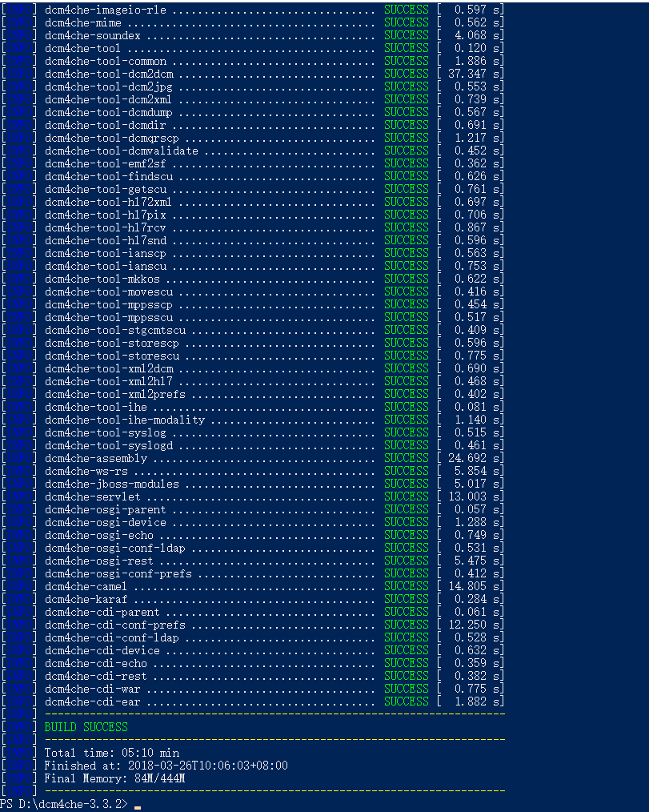Click dcm4che-camel module name
Screen dimensions: 649x812
(86, 587)
